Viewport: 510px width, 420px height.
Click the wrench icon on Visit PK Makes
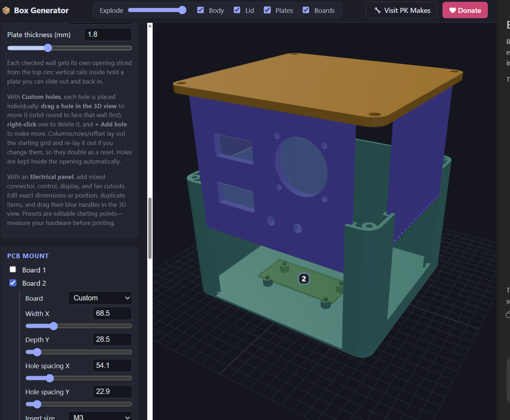pos(377,10)
